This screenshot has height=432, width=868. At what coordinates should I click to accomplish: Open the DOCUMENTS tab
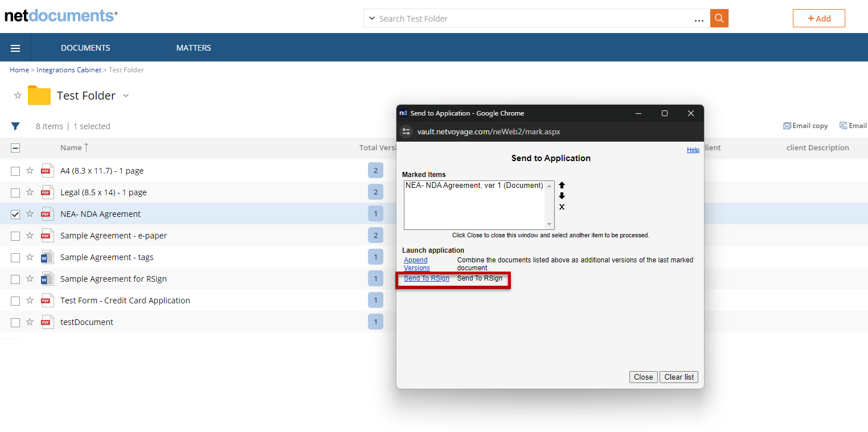(x=85, y=48)
